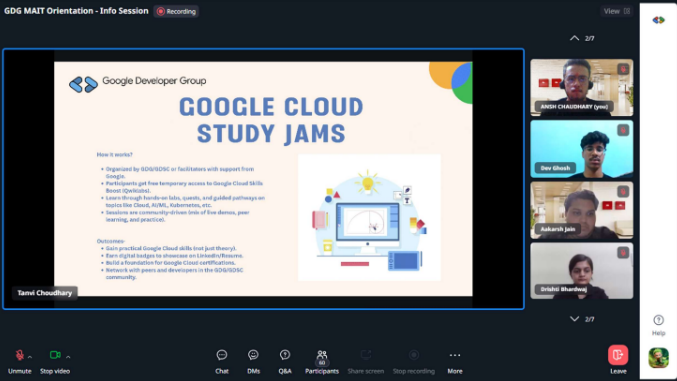Leave the meeting
The height and width of the screenshot is (381, 677).
click(618, 355)
